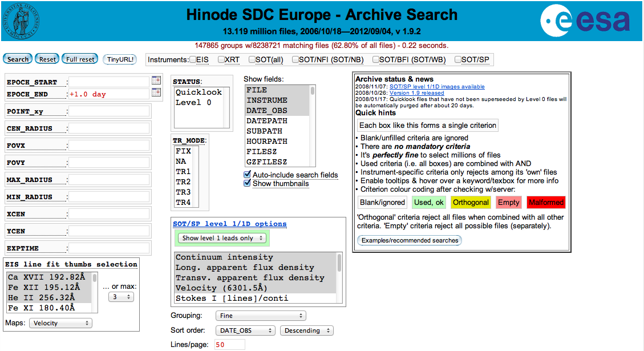Enable the EIS instrument checkbox
Image resolution: width=644 pixels, height=351 pixels.
193,59
